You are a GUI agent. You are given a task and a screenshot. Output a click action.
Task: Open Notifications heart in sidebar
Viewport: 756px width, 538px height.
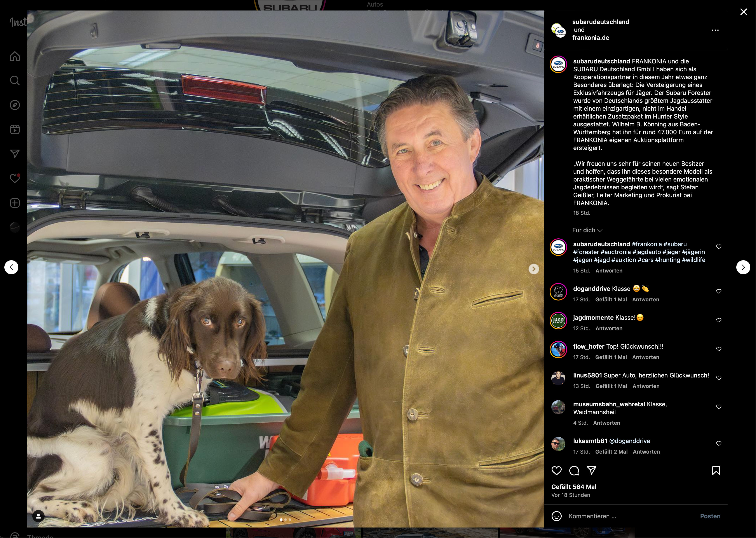tap(15, 178)
